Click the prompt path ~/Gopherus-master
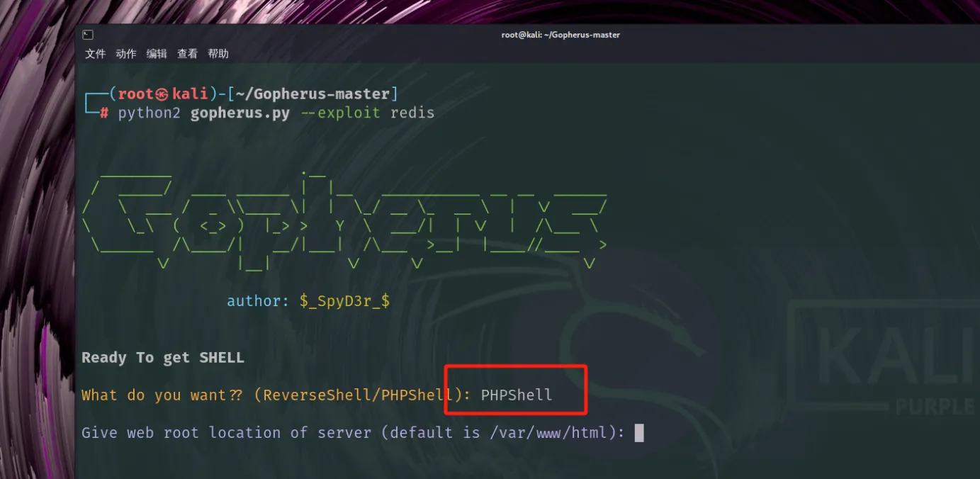The height and width of the screenshot is (479, 980). pyautogui.click(x=312, y=94)
